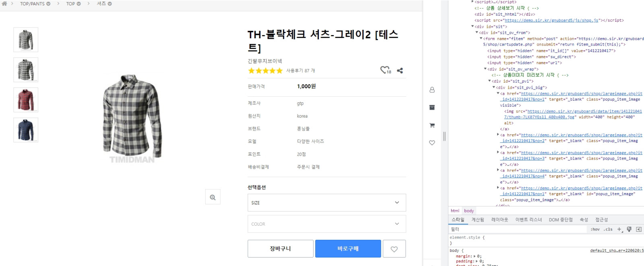
Task: Select second gray check shirt thumbnail
Action: coord(26,70)
